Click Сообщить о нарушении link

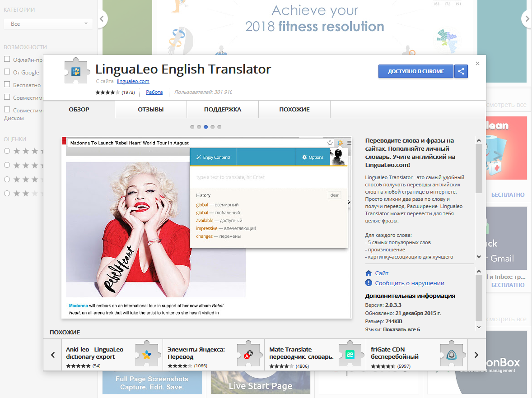[410, 283]
